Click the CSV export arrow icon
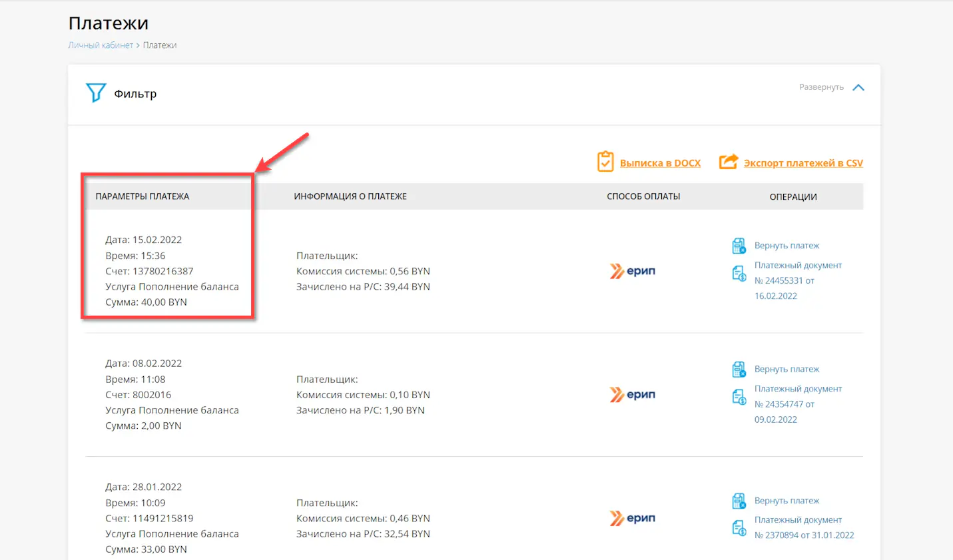The image size is (953, 560). 729,162
